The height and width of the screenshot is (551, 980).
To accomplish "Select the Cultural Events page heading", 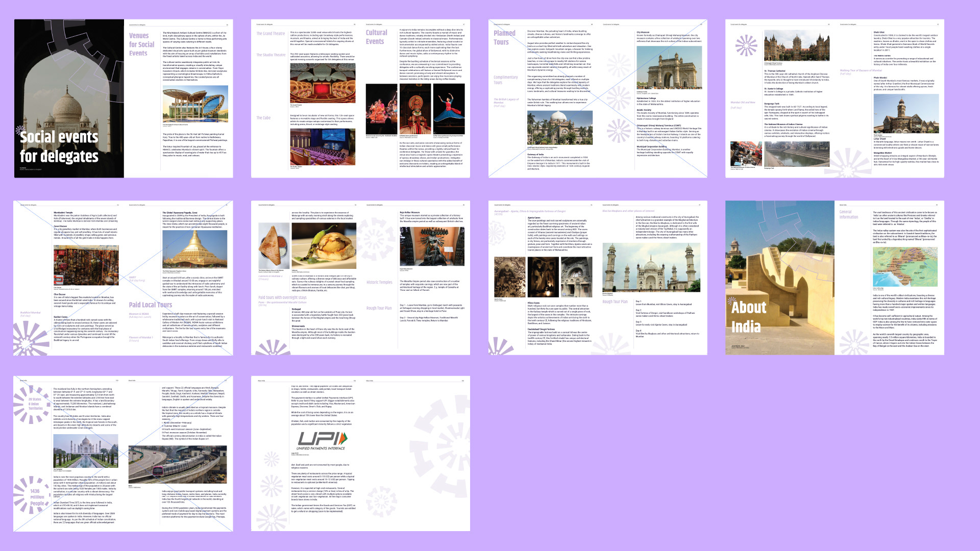I will (376, 37).
